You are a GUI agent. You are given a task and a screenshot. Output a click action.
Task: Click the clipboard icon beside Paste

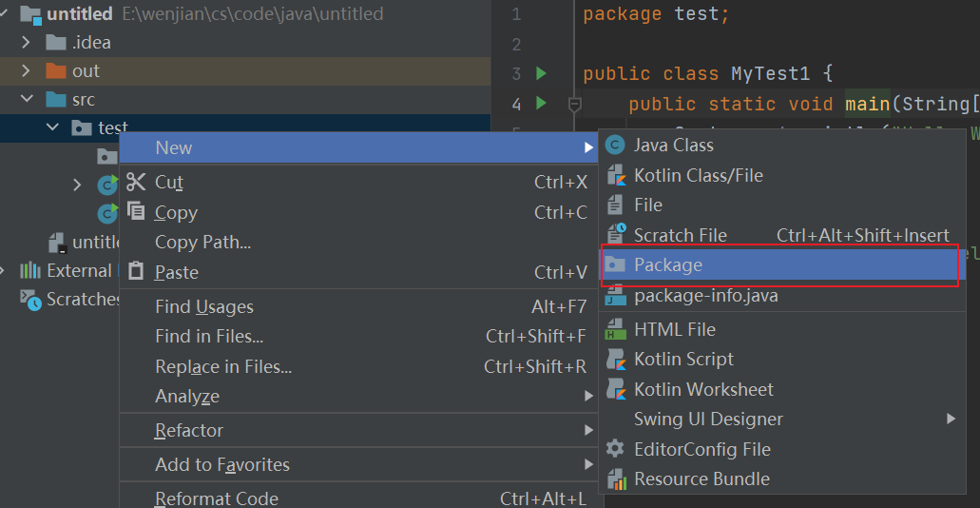pyautogui.click(x=136, y=271)
